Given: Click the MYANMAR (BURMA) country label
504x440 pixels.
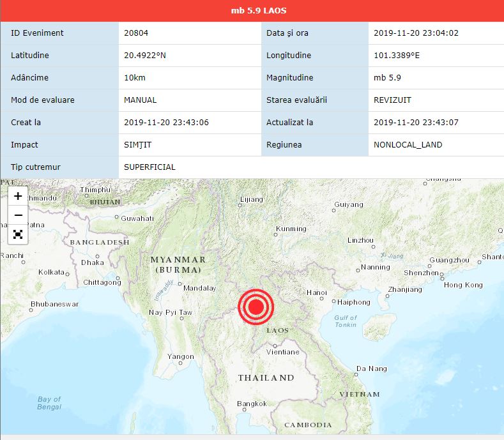Looking at the screenshot, I should pyautogui.click(x=178, y=264).
